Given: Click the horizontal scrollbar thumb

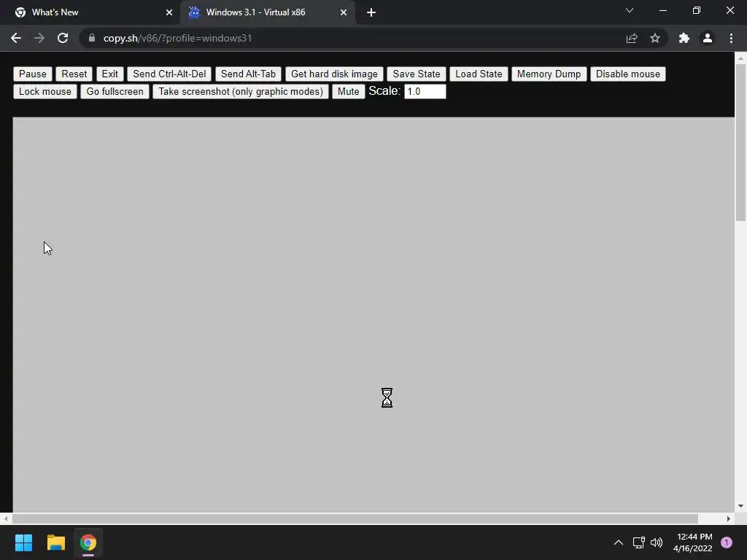Looking at the screenshot, I should tap(355, 518).
